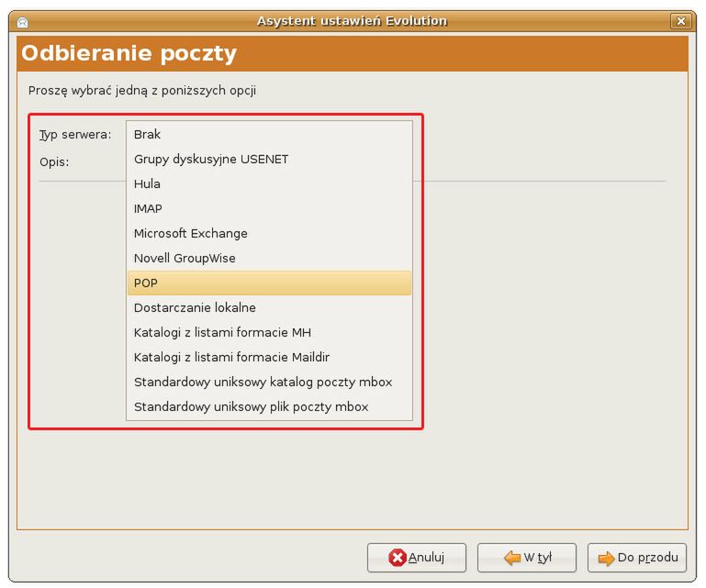
Task: Proceed with the "Do przodu" button
Action: click(637, 558)
